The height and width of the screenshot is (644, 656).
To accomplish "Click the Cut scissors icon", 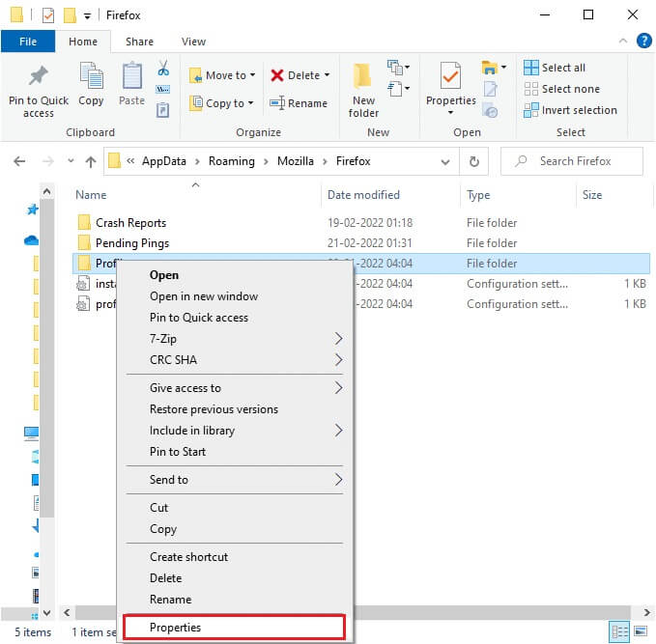I will pyautogui.click(x=163, y=68).
